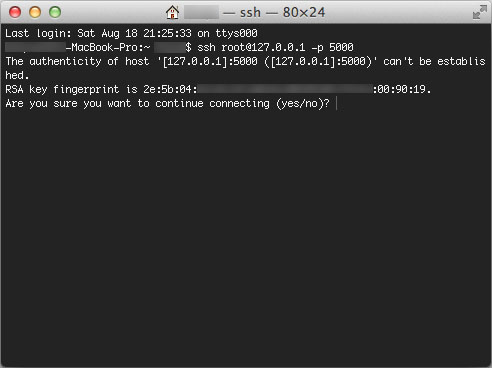Minimize the Terminal window with yellow button
492x368 pixels.
click(x=35, y=12)
